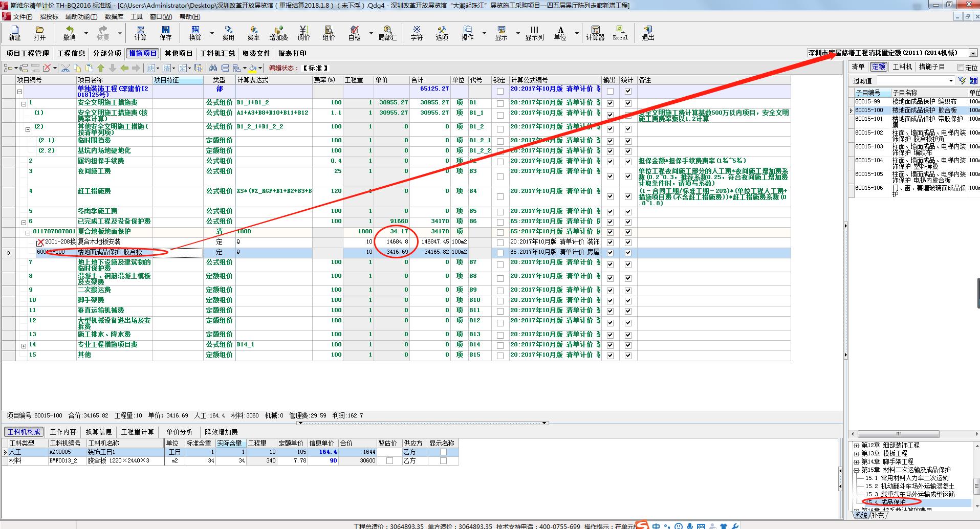Open the 换算 conversion tool
Screen dimensions: 980x529
(195, 33)
